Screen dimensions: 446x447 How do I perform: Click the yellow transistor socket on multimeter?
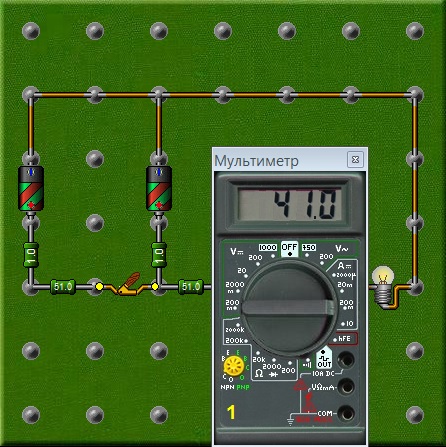tap(234, 366)
